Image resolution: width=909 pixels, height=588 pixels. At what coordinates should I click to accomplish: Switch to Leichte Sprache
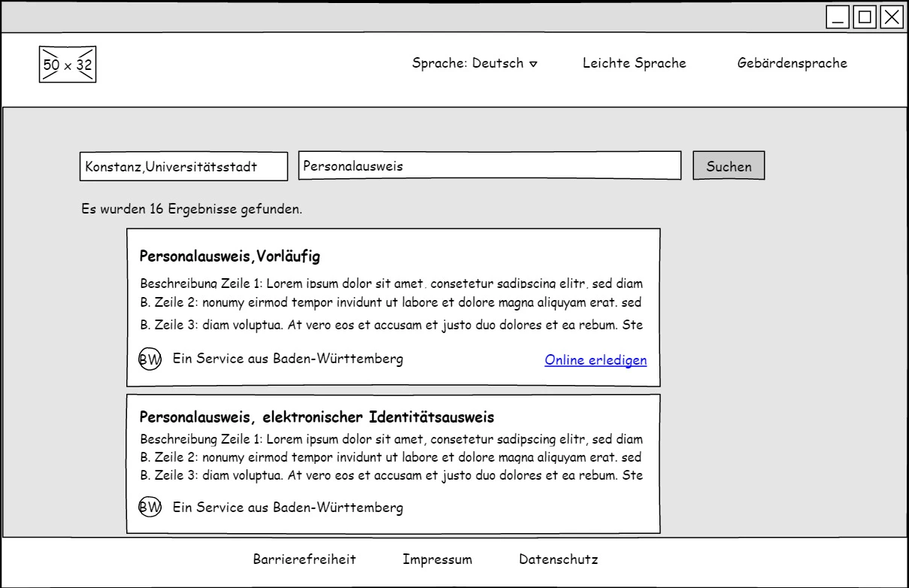pyautogui.click(x=635, y=63)
